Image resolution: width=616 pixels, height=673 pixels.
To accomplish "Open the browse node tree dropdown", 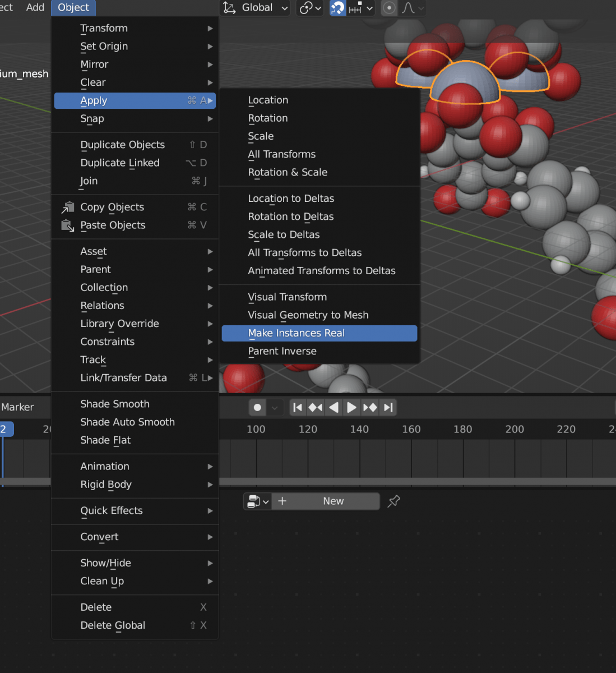I will 258,501.
